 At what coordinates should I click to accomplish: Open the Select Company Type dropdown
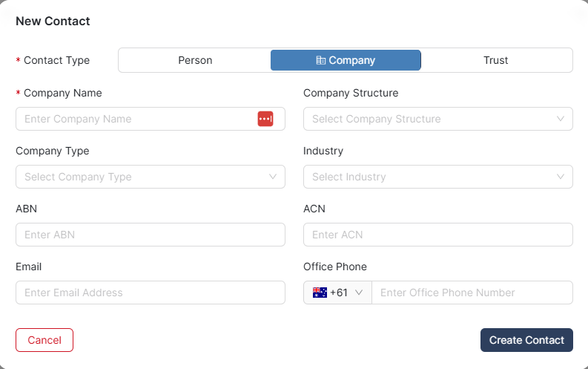click(151, 177)
